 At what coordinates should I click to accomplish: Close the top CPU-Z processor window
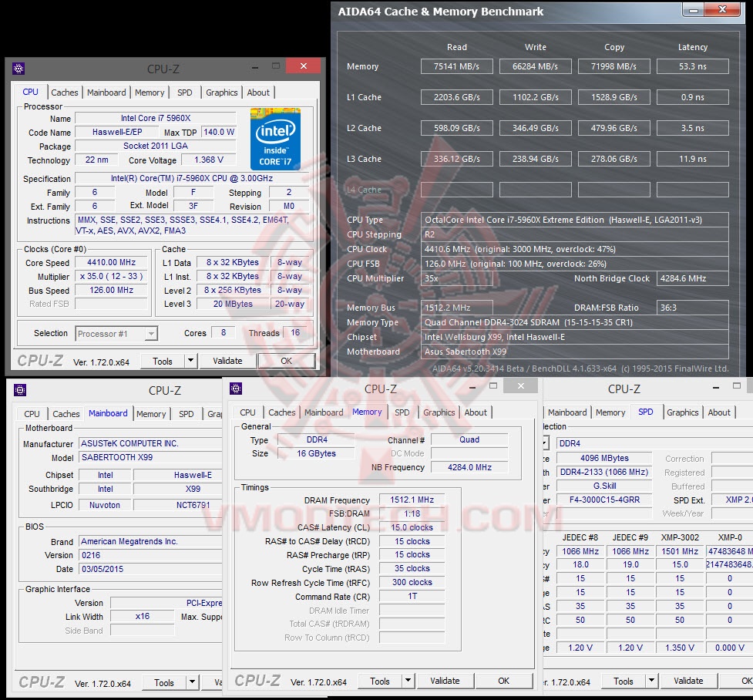304,66
